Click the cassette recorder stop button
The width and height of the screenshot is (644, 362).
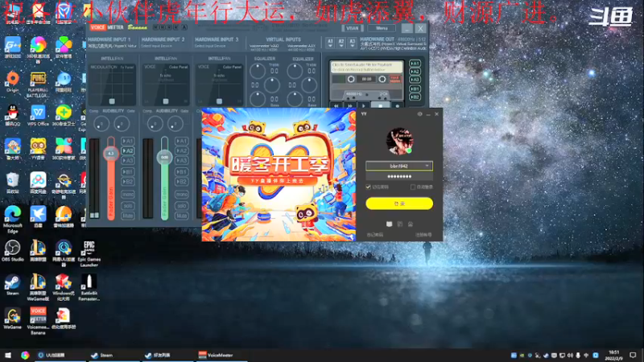pyautogui.click(x=380, y=106)
